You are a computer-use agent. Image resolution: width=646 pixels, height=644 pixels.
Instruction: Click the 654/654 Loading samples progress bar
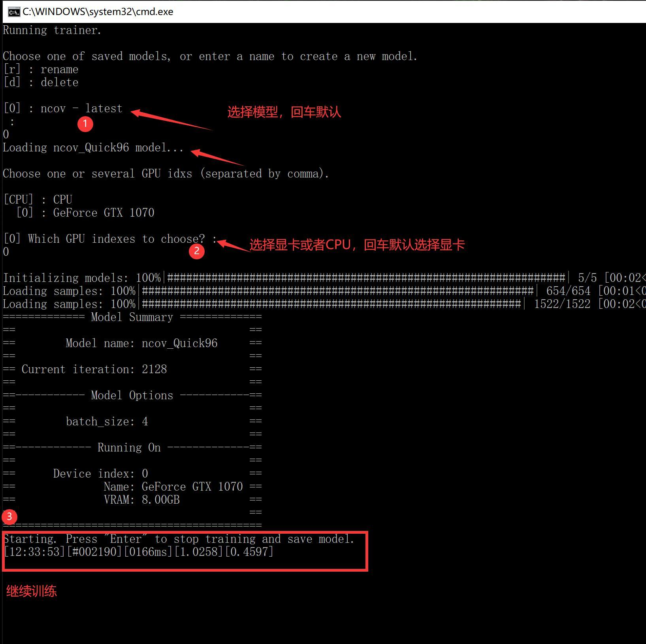click(338, 291)
